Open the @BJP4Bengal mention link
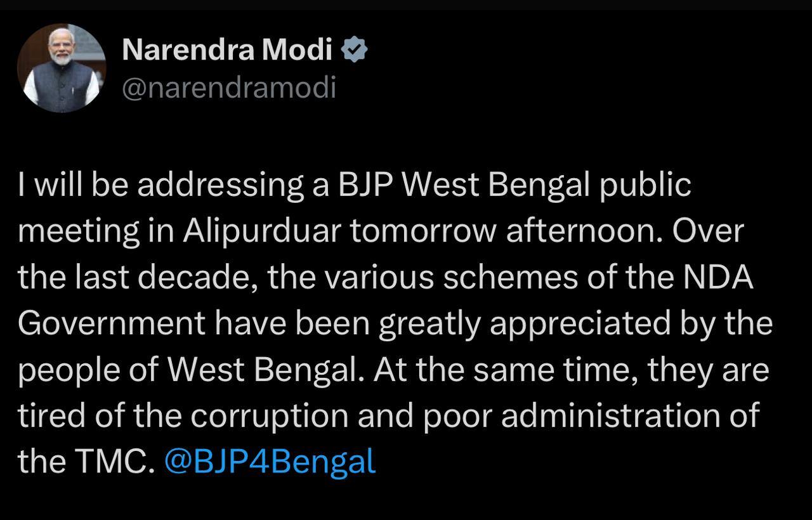 click(270, 461)
